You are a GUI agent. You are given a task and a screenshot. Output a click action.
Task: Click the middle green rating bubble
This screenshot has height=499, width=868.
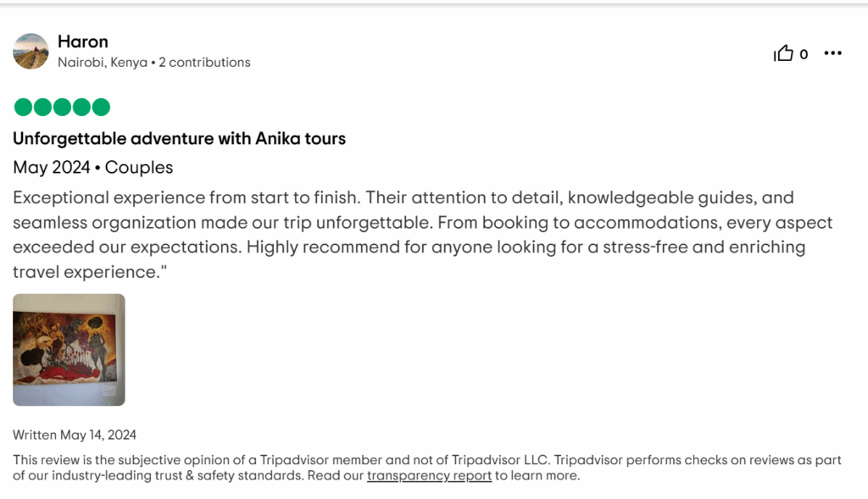[x=62, y=107]
